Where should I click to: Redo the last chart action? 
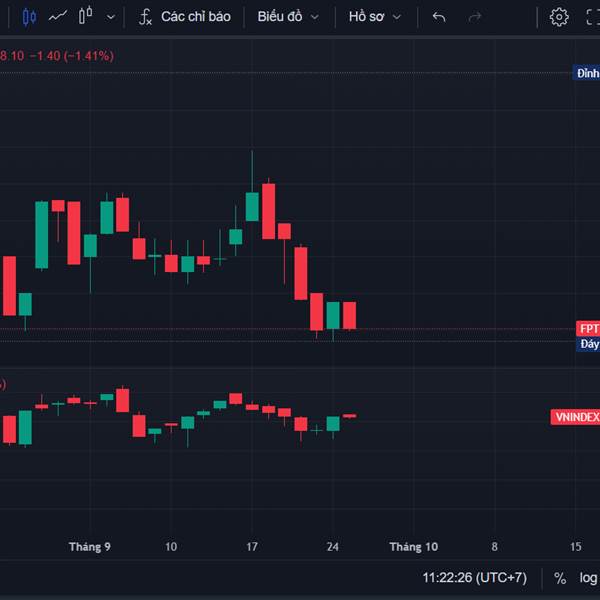[474, 17]
